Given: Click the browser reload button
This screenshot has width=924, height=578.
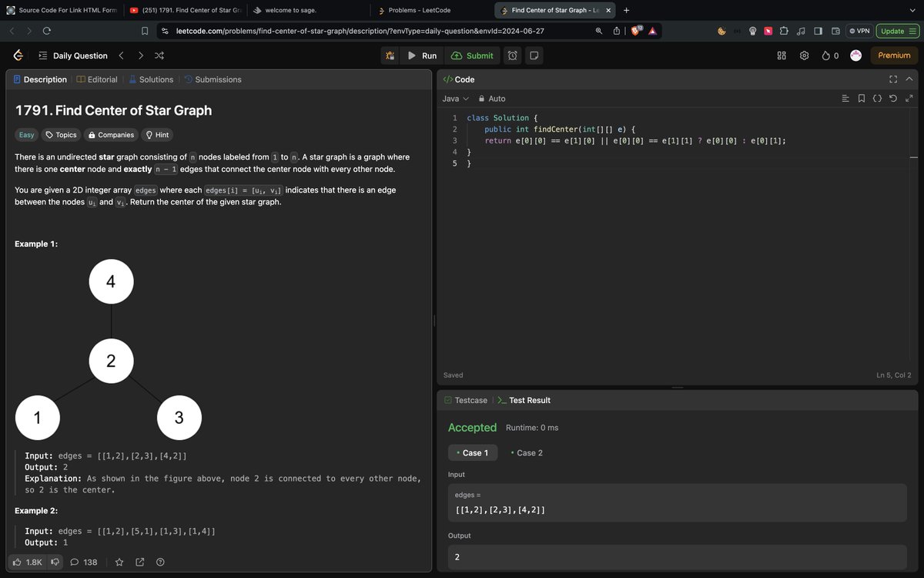Looking at the screenshot, I should point(46,31).
